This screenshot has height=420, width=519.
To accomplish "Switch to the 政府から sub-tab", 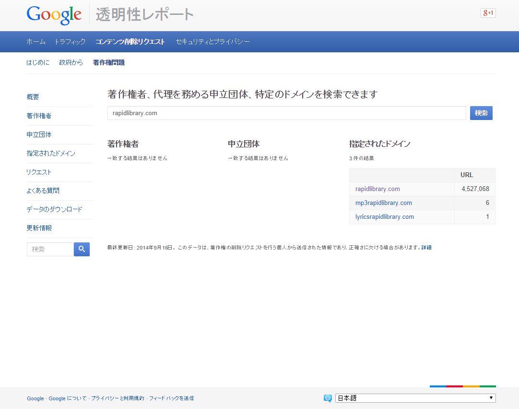I will 71,62.
